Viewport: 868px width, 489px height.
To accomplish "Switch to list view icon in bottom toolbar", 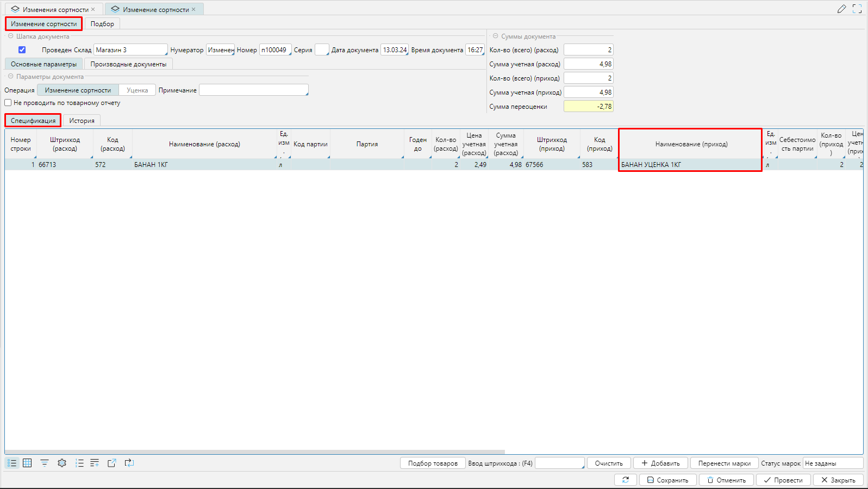I will click(12, 463).
